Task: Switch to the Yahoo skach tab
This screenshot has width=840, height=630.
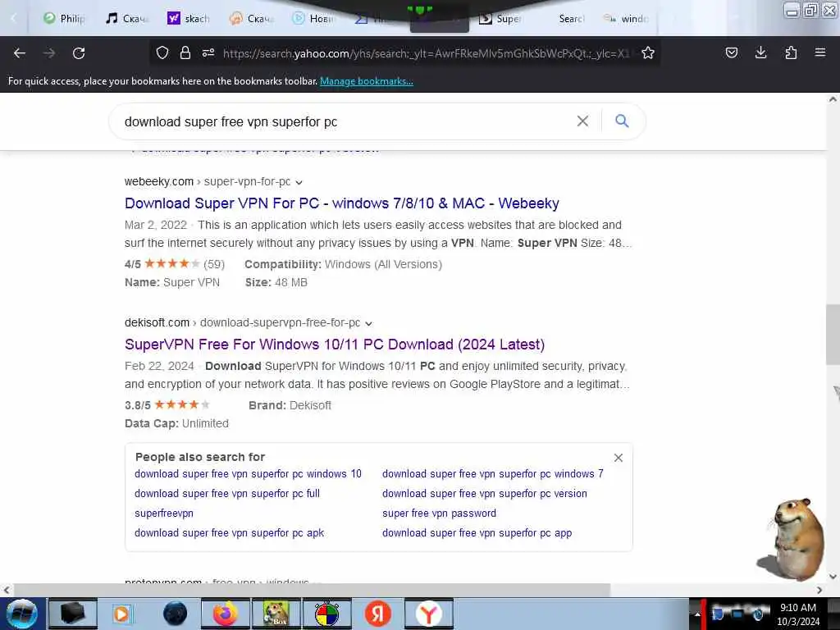Action: [189, 18]
